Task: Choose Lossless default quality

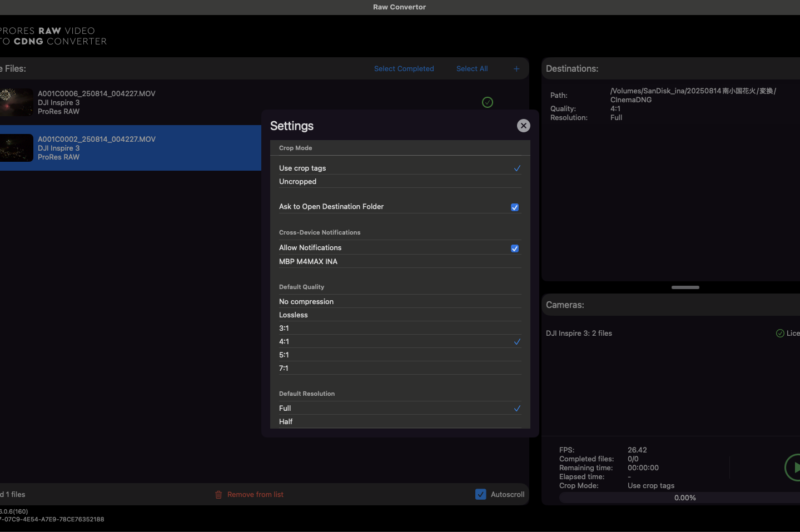Action: pos(400,315)
